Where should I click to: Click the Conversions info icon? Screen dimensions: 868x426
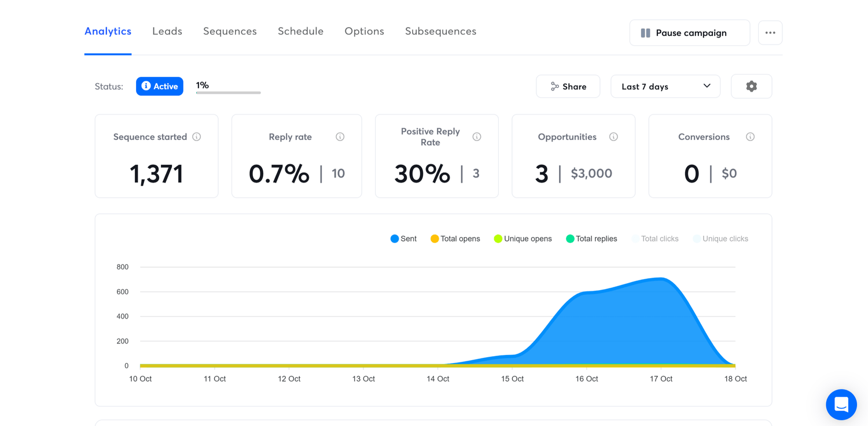[750, 137]
